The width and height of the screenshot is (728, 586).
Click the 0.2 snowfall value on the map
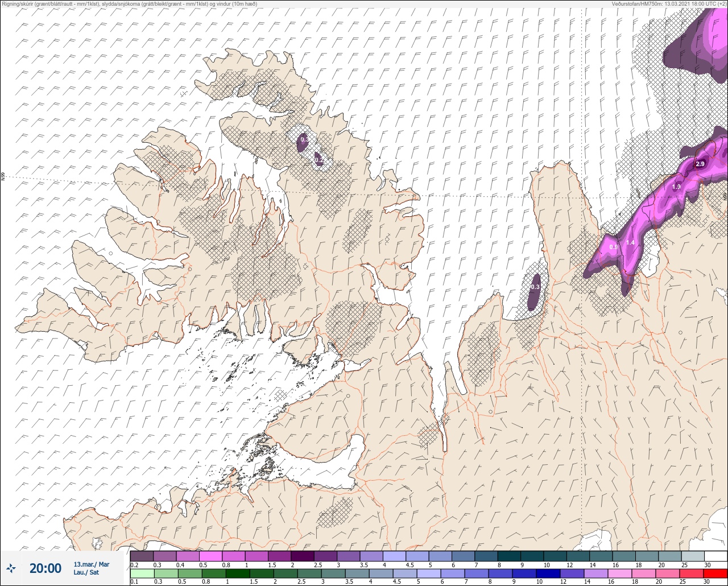[319, 161]
